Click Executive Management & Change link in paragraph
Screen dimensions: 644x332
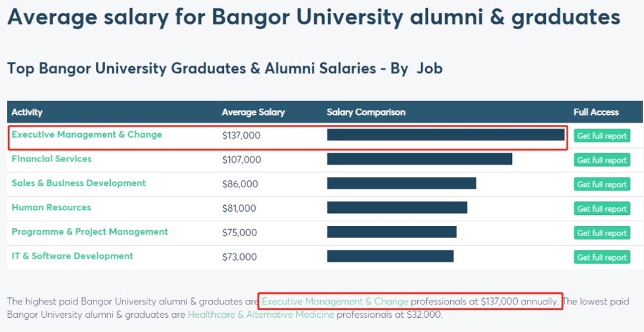click(335, 301)
